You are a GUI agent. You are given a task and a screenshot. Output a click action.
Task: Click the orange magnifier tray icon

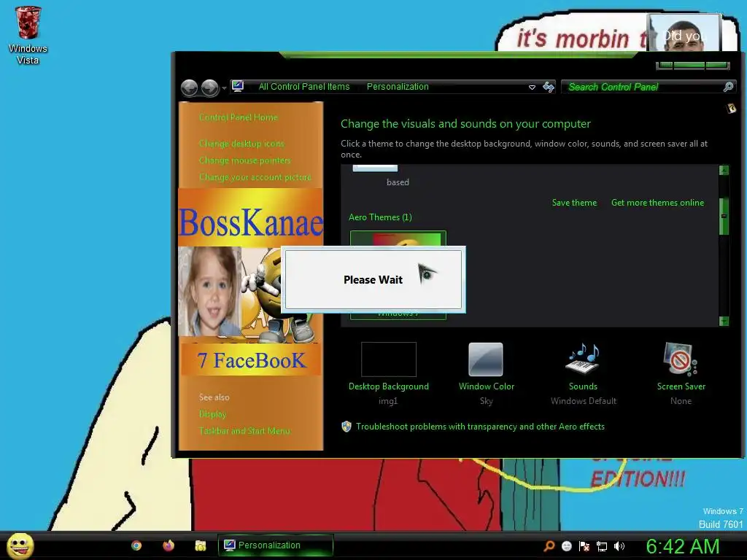click(549, 546)
